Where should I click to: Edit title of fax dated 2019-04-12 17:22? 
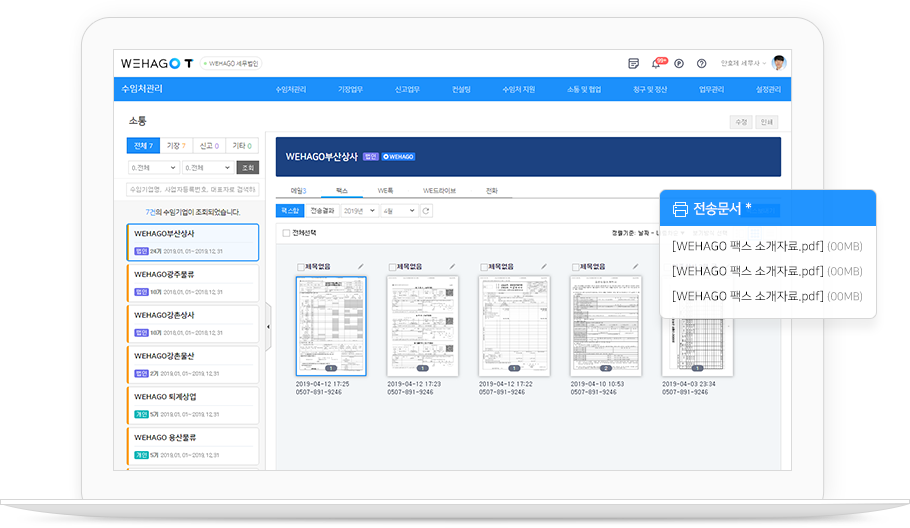click(544, 266)
